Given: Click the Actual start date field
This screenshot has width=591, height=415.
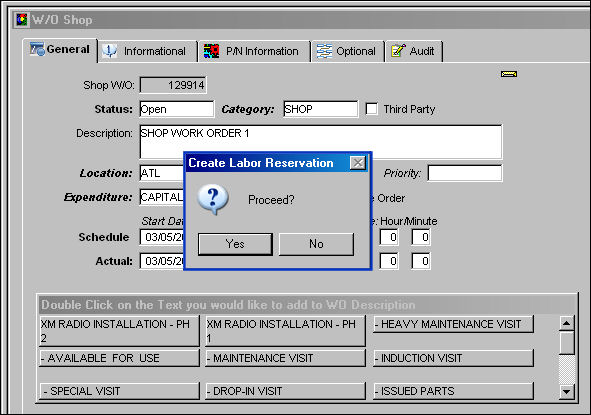Looking at the screenshot, I should (x=162, y=261).
